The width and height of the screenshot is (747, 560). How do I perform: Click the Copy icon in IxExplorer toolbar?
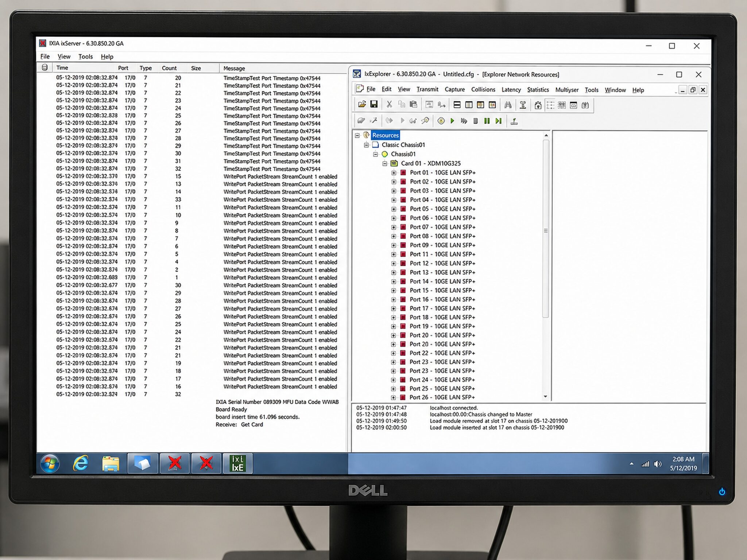pyautogui.click(x=402, y=105)
